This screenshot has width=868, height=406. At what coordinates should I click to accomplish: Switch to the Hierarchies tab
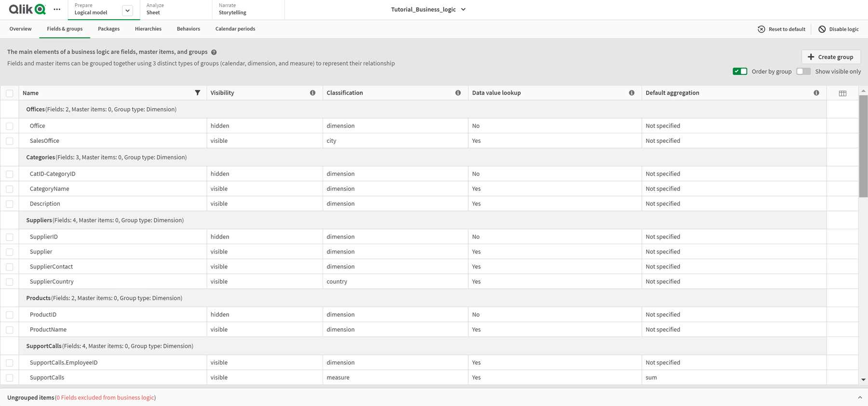coord(148,29)
